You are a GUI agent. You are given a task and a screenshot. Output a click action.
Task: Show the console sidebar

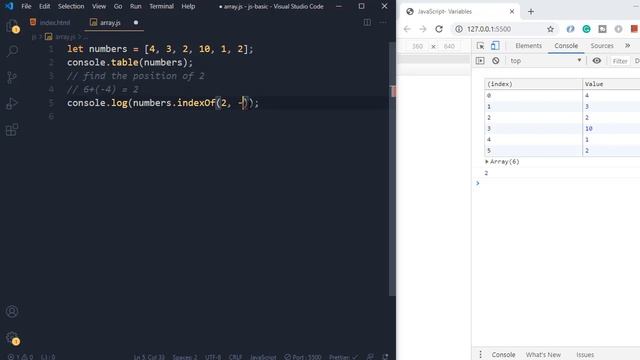(480, 61)
